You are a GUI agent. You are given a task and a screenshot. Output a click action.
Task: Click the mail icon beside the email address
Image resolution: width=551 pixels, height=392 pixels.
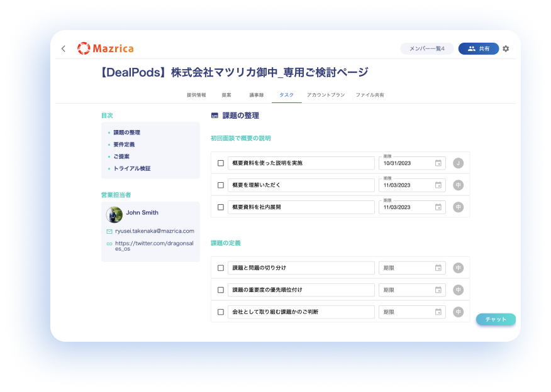pyautogui.click(x=109, y=231)
